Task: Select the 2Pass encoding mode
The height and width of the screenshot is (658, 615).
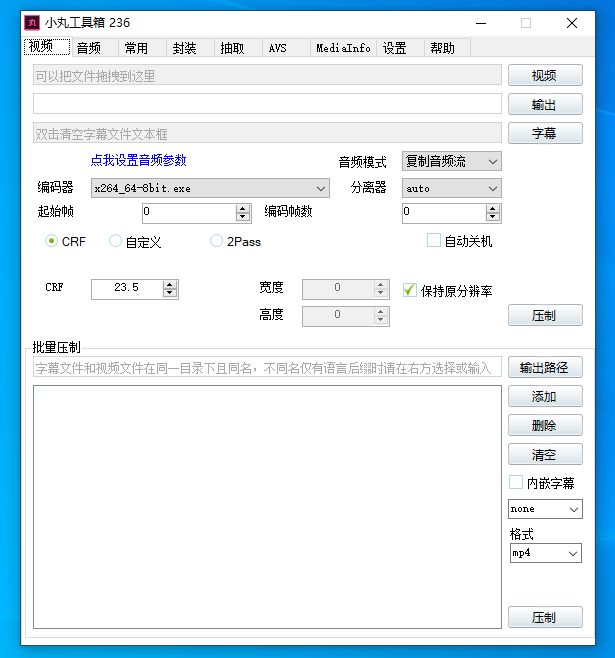Action: click(217, 241)
